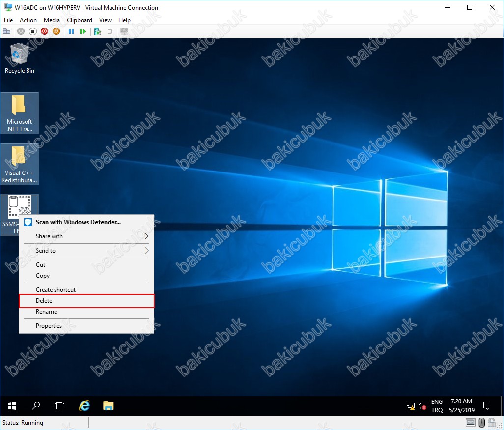The width and height of the screenshot is (504, 430).
Task: Click the Turn Off (stop) toolbar icon
Action: (x=33, y=31)
